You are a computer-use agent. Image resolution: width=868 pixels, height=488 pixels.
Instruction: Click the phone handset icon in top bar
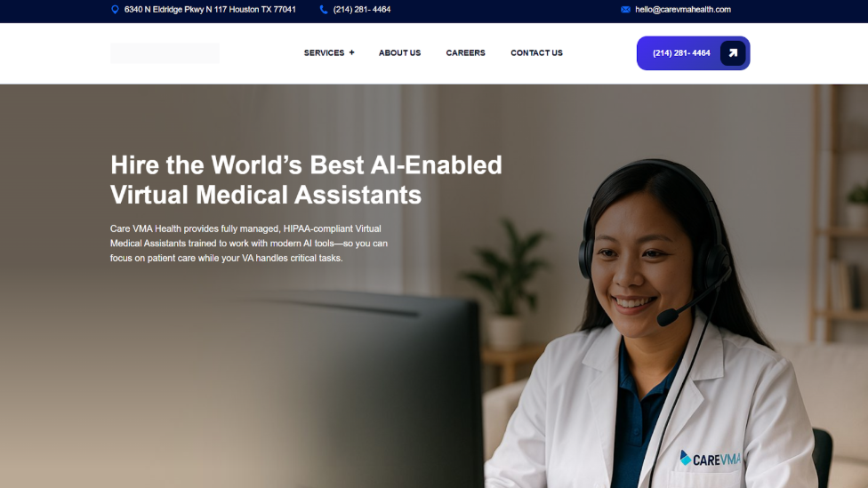(x=324, y=10)
